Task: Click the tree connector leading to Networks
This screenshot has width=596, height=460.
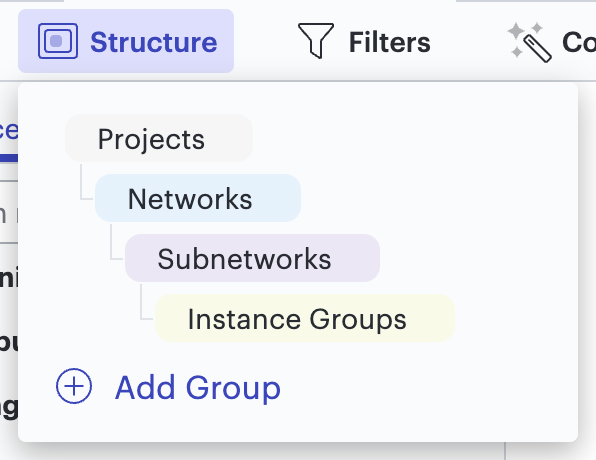Action: [87, 182]
